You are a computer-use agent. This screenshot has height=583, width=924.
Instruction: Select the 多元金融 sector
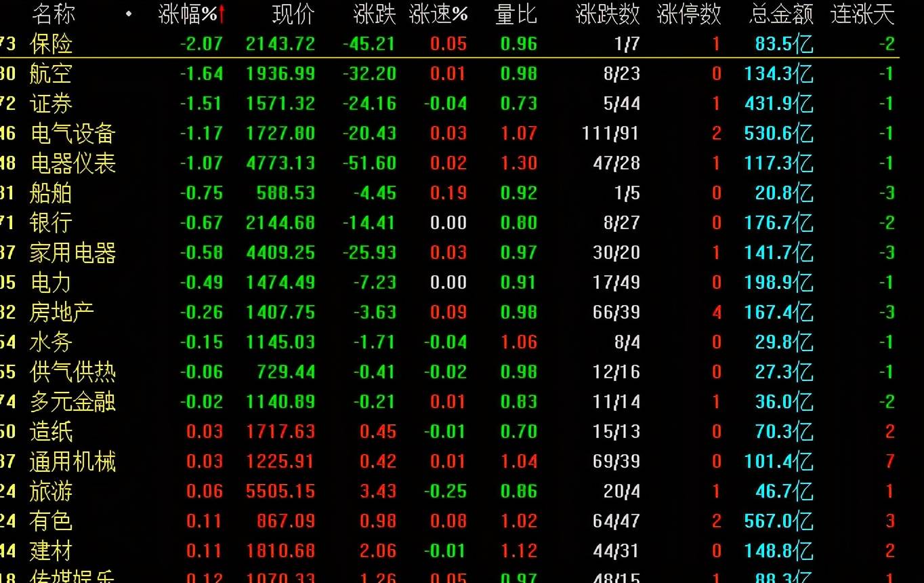[72, 401]
